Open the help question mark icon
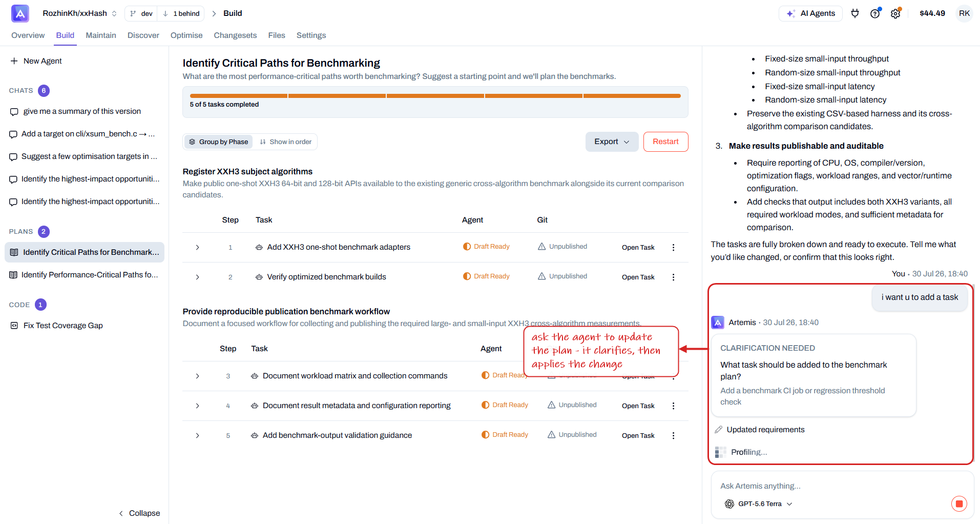The height and width of the screenshot is (524, 980). pyautogui.click(x=875, y=13)
